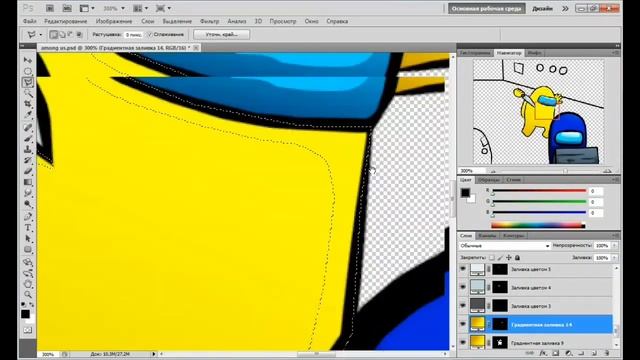
Task: Select the Dodge tool
Action: tap(28, 204)
